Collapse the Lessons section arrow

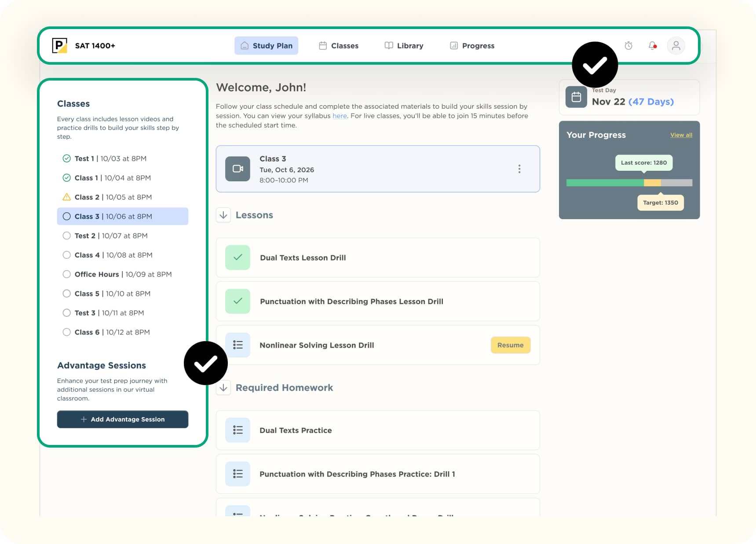tap(223, 215)
